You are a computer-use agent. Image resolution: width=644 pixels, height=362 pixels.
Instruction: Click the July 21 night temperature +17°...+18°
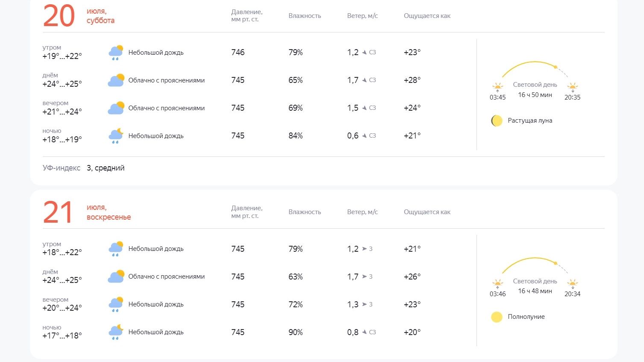tap(62, 336)
